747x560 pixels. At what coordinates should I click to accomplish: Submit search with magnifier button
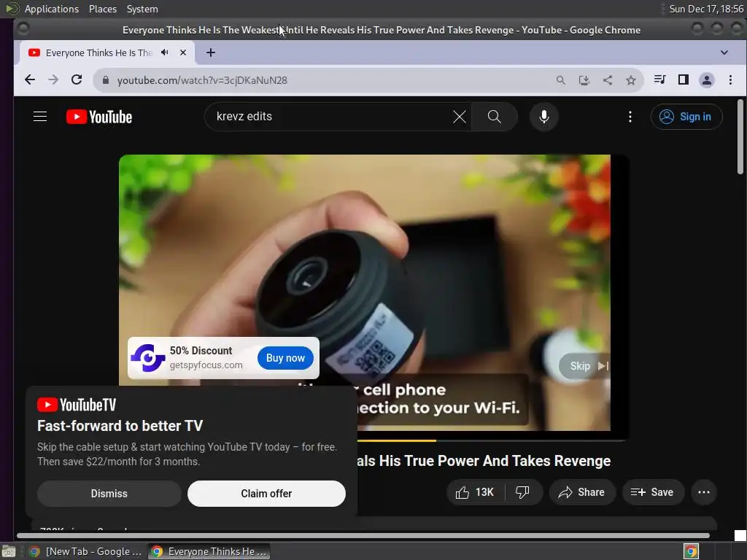(495, 117)
